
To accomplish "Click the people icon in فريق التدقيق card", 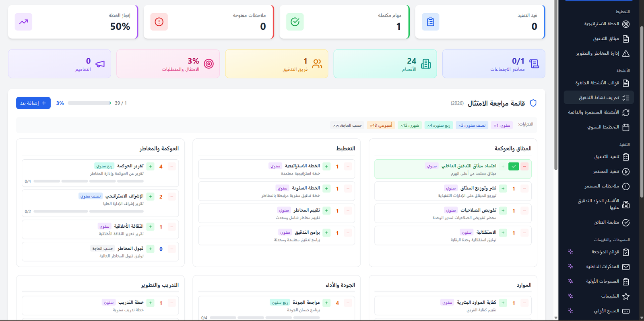I will coord(317,64).
